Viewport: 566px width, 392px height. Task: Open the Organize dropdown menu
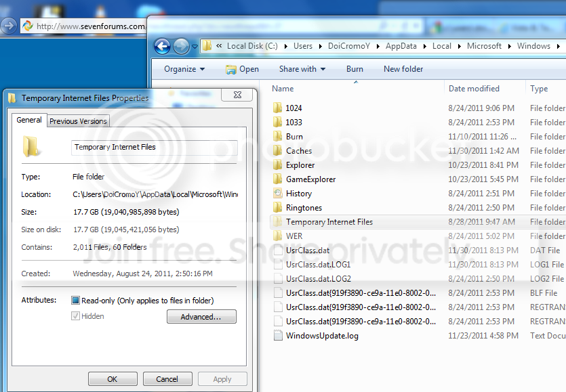click(184, 69)
